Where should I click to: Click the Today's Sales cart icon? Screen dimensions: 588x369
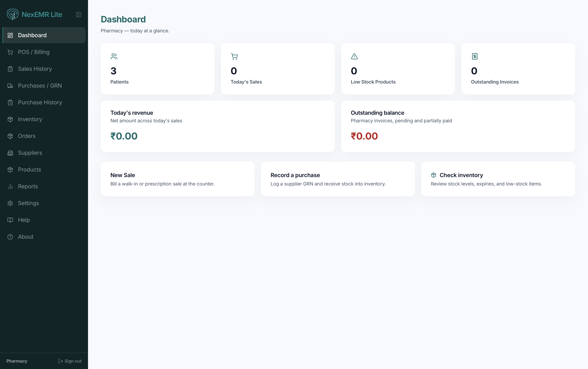(x=234, y=56)
